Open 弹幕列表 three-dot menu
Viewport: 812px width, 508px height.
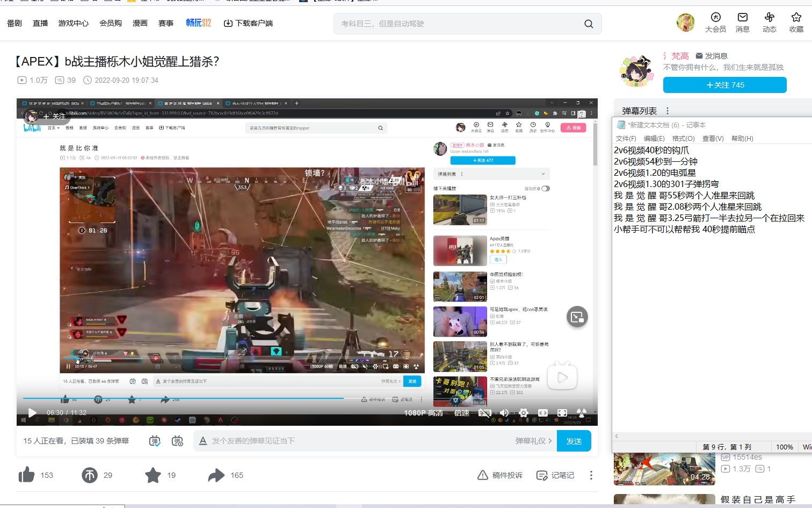click(668, 111)
